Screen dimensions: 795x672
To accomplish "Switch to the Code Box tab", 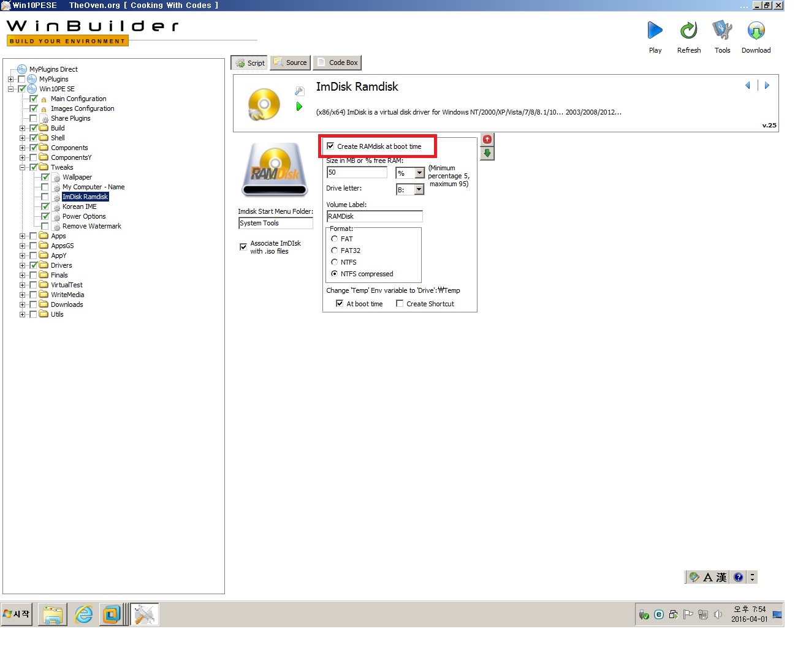I will point(337,62).
